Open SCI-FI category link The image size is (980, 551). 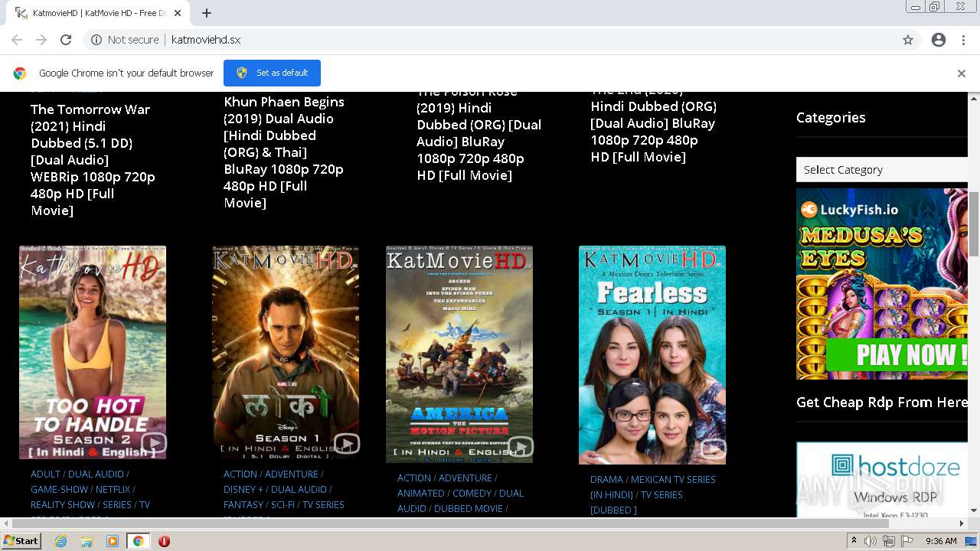283,505
